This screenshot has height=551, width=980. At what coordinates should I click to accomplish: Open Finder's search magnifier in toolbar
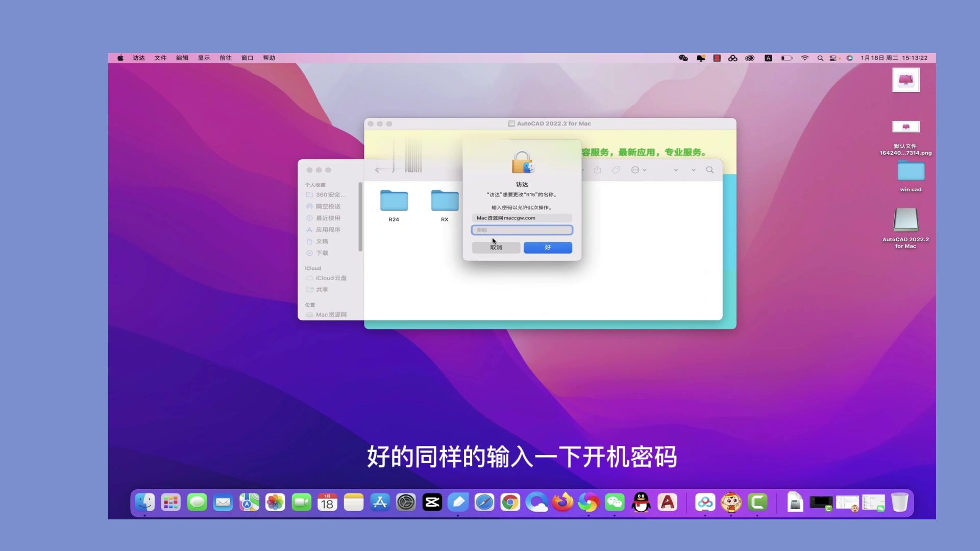710,170
